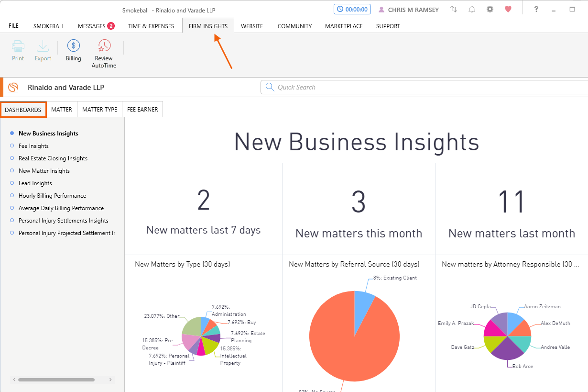Click the sidebar horizontal scrollbar thumb

[56, 380]
